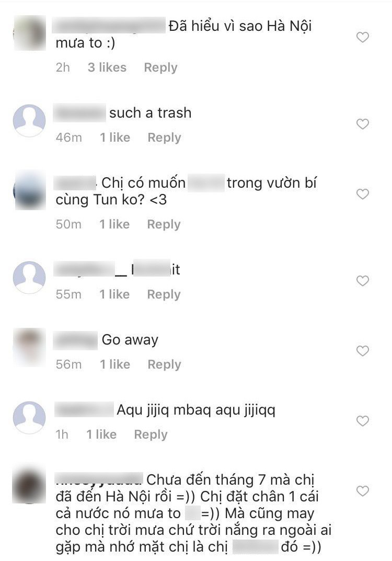Reply to the 'Go away' comment

pyautogui.click(x=164, y=364)
